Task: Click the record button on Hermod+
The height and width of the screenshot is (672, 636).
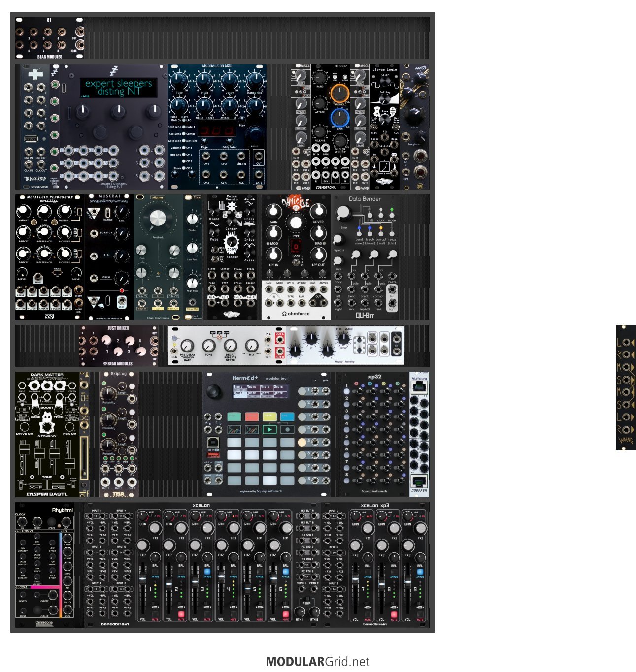Action: pyautogui.click(x=287, y=429)
